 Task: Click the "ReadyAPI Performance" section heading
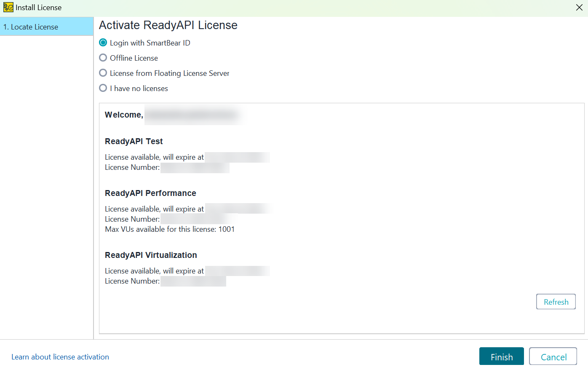(x=150, y=193)
